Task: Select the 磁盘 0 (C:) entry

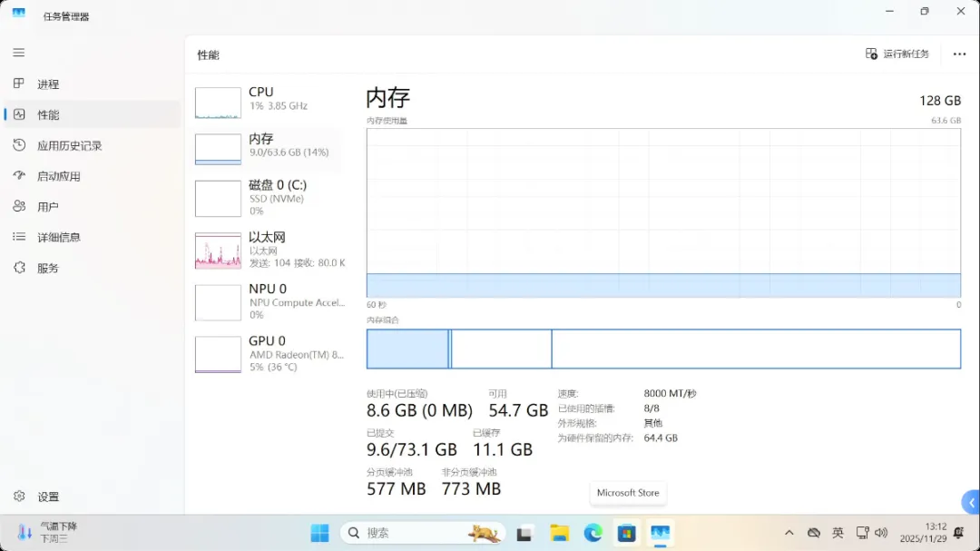Action: point(269,197)
